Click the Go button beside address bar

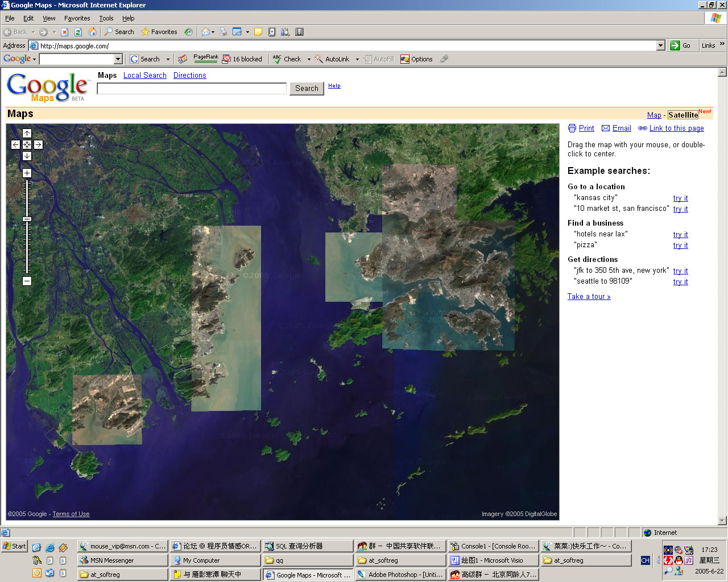681,45
